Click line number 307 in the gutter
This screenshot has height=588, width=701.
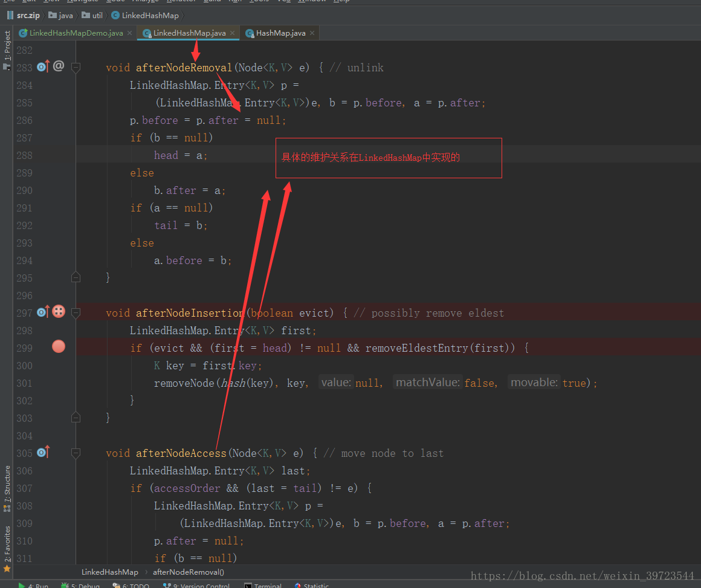(24, 488)
